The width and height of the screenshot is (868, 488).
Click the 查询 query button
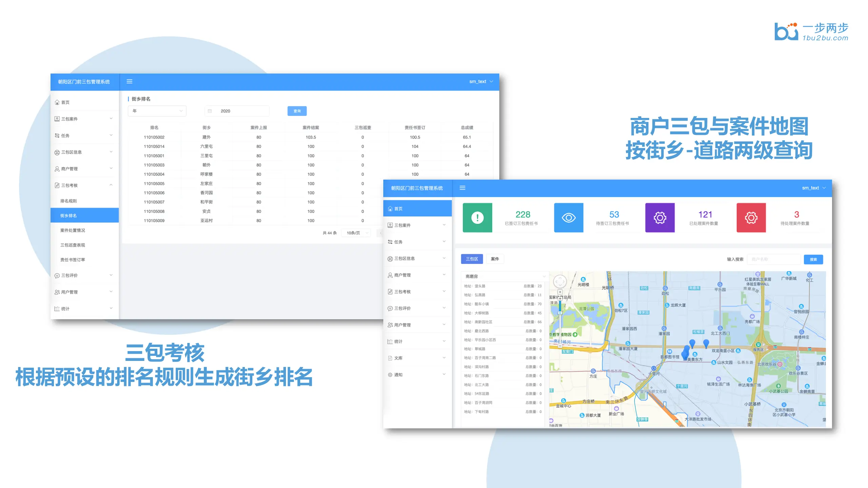[x=297, y=111]
